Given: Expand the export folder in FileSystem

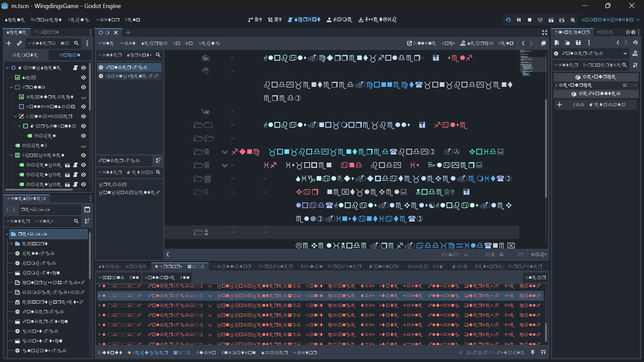Looking at the screenshot, I should 11,244.
